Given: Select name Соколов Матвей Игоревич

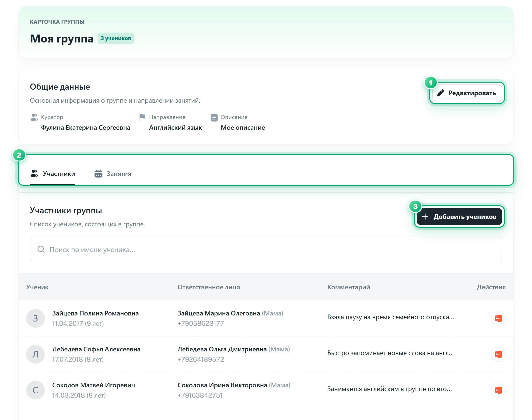Looking at the screenshot, I should 94,385.
